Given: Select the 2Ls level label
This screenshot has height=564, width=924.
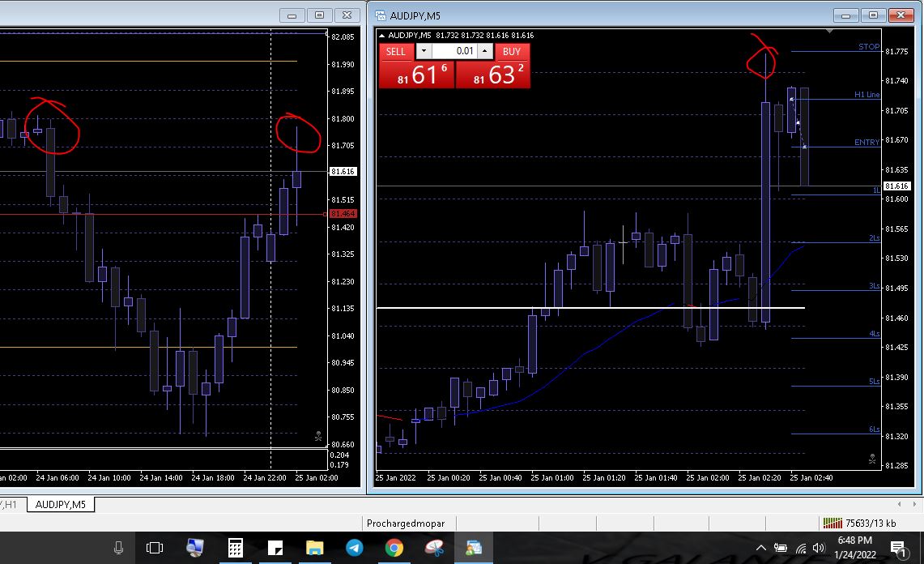Looking at the screenshot, I should coord(875,237).
